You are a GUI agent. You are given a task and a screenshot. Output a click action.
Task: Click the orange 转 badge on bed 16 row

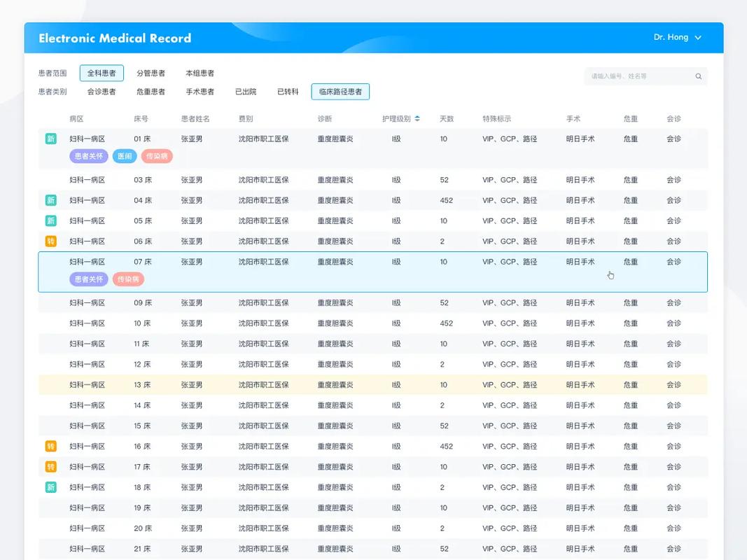(50, 447)
